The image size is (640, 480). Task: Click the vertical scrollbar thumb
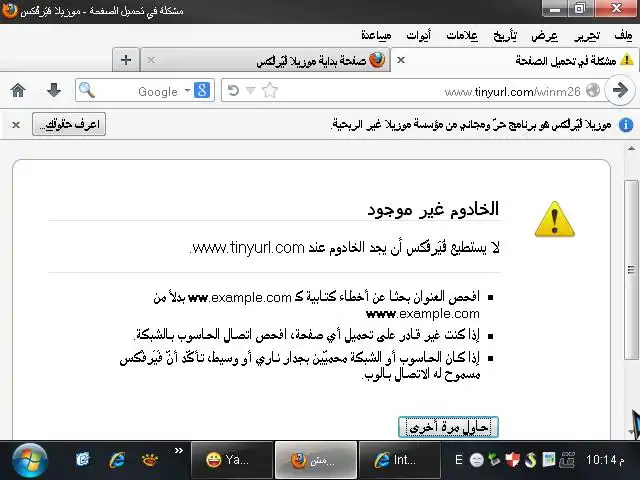coord(631,270)
